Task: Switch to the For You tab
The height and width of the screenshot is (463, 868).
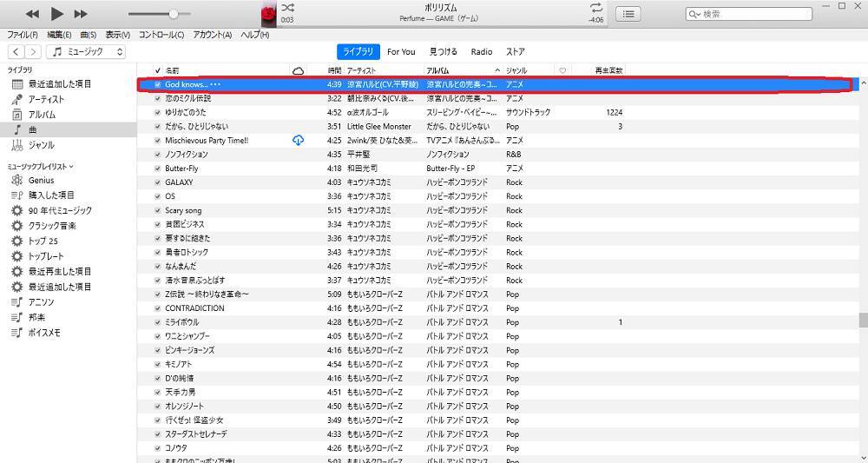Action: [401, 52]
